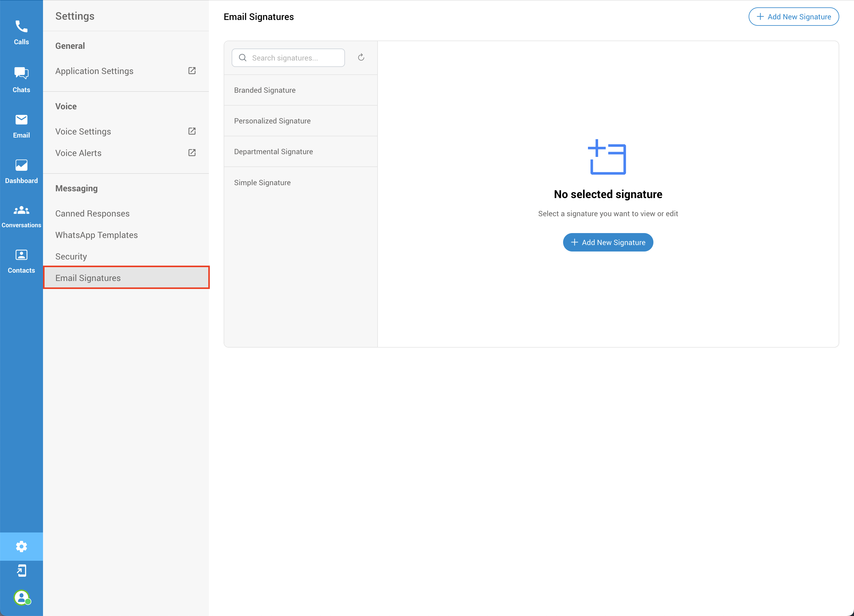The width and height of the screenshot is (854, 616).
Task: Focus the Search signatures field
Action: click(288, 57)
